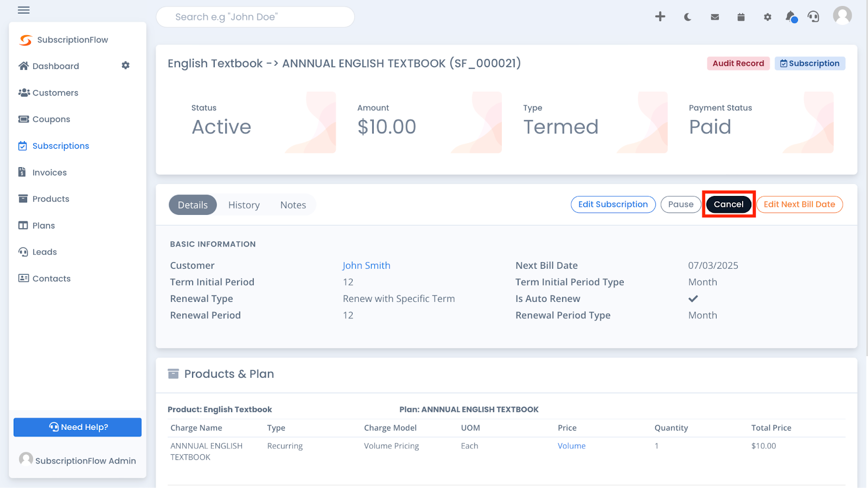
Task: Switch to the History tab
Action: [244, 205]
